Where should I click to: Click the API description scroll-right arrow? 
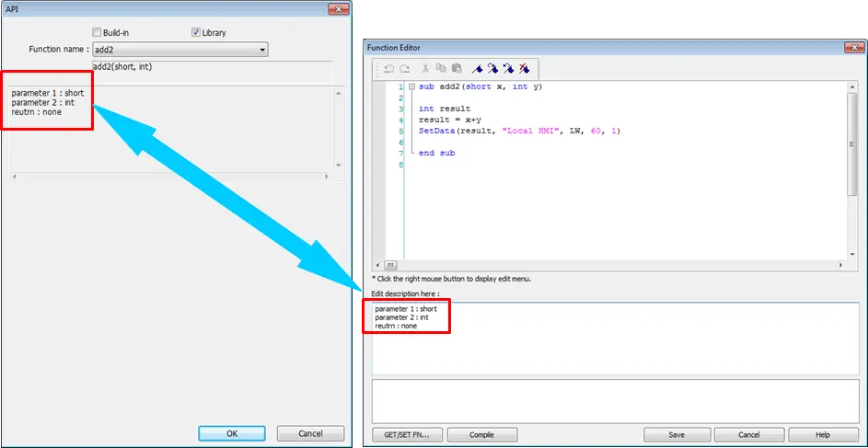click(x=327, y=177)
